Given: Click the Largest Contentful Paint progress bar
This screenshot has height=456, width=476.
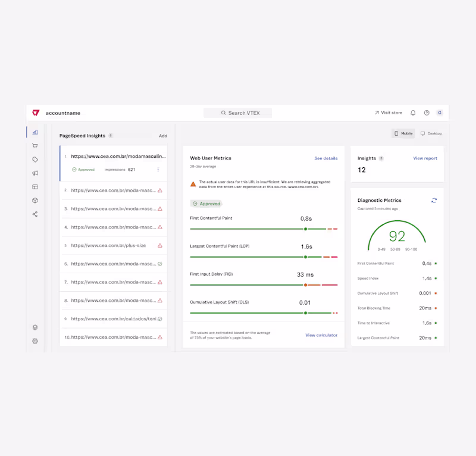Looking at the screenshot, I should [x=264, y=257].
